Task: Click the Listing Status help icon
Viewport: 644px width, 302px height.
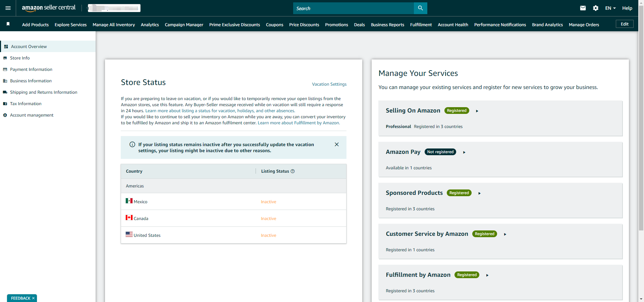Action: pyautogui.click(x=292, y=171)
